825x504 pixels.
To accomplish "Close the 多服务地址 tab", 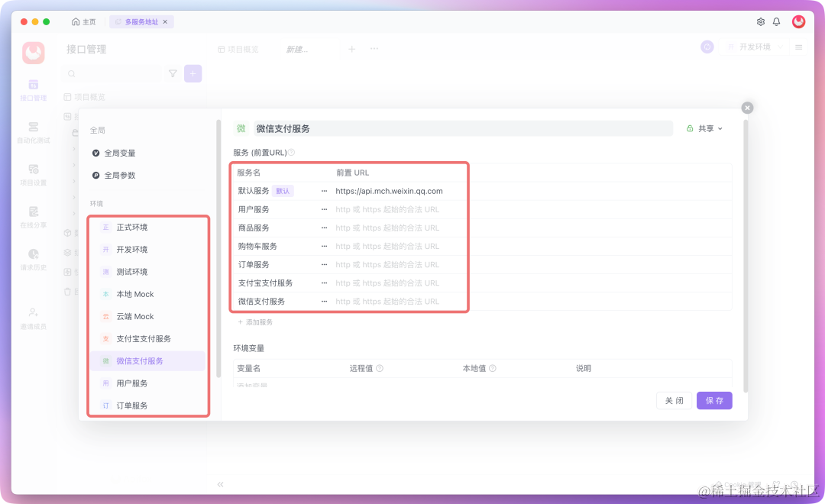I will (x=165, y=21).
